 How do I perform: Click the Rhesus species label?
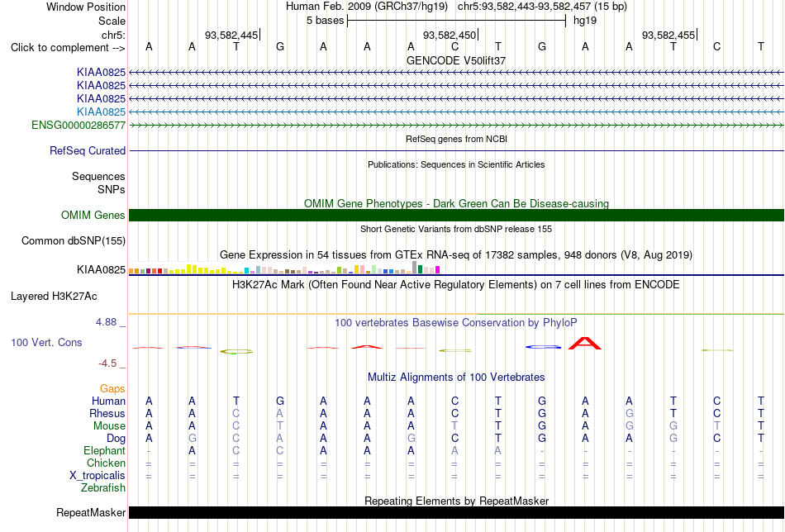click(107, 413)
